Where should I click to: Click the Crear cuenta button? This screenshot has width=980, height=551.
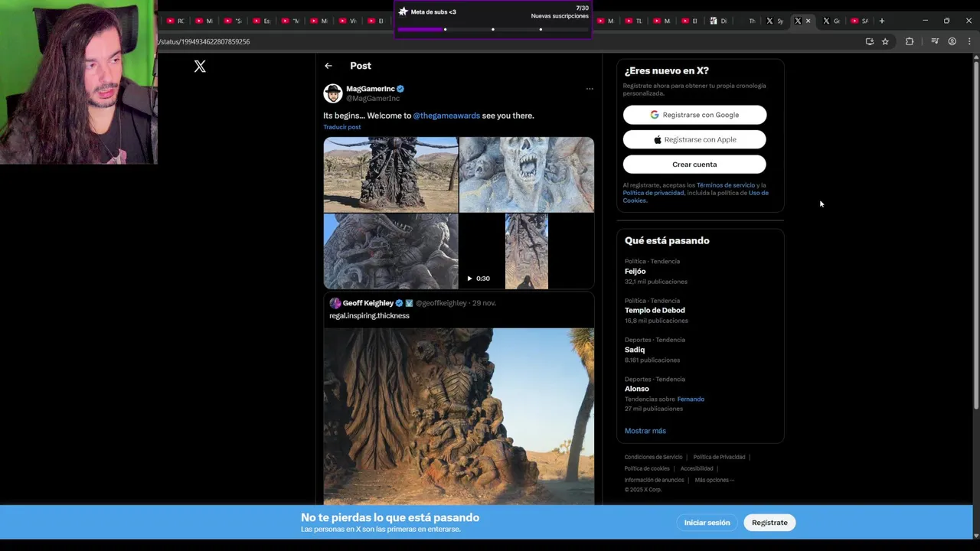coord(694,165)
